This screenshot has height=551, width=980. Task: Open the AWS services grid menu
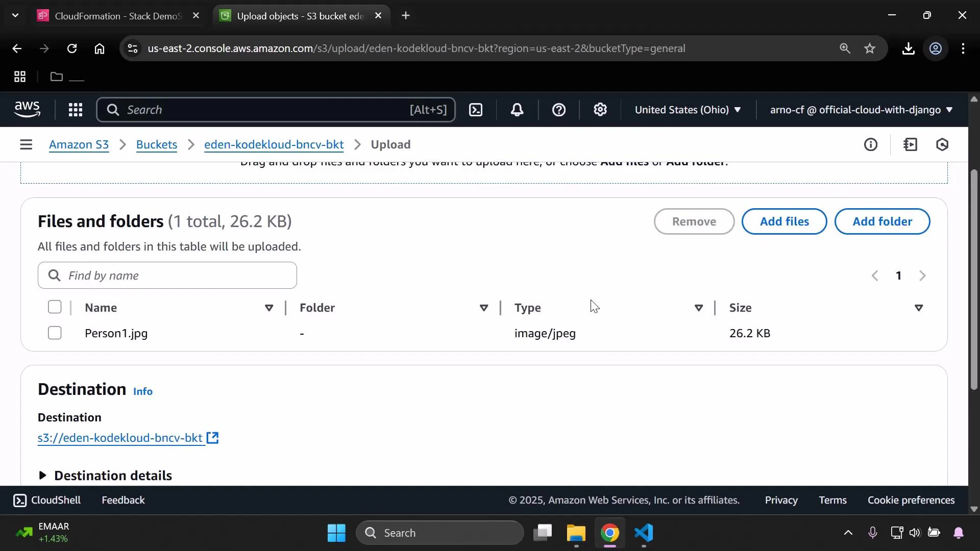75,110
